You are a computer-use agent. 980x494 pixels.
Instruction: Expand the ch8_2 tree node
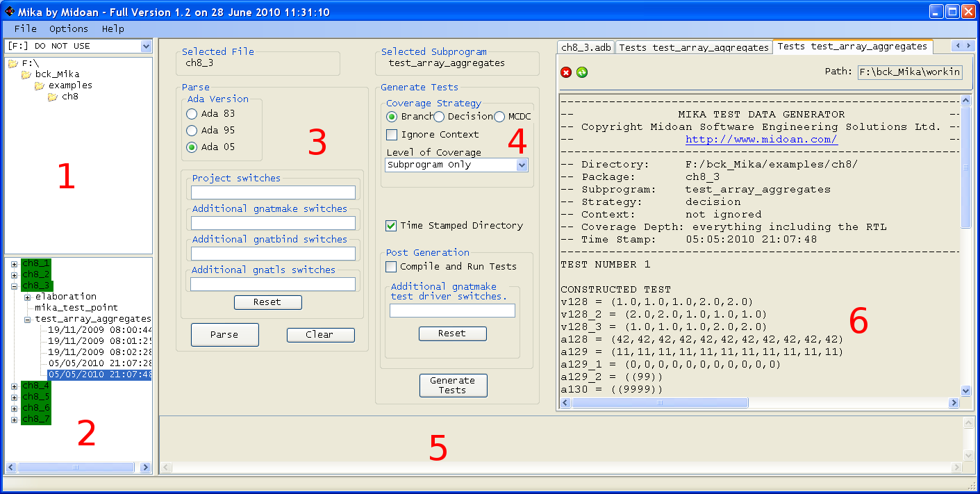(14, 275)
